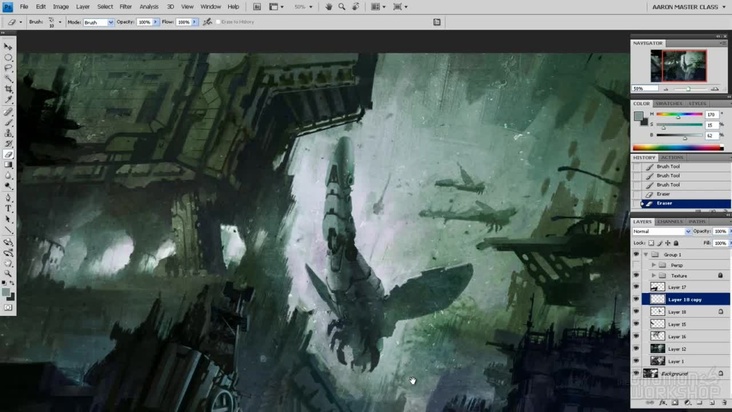Viewport: 732px width, 412px height.
Task: Switch to the Channels tab
Action: click(x=669, y=222)
